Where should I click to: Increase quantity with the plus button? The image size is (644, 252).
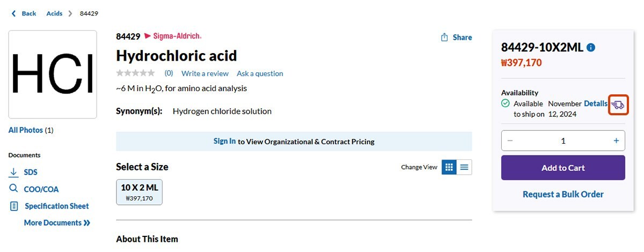[x=616, y=140]
